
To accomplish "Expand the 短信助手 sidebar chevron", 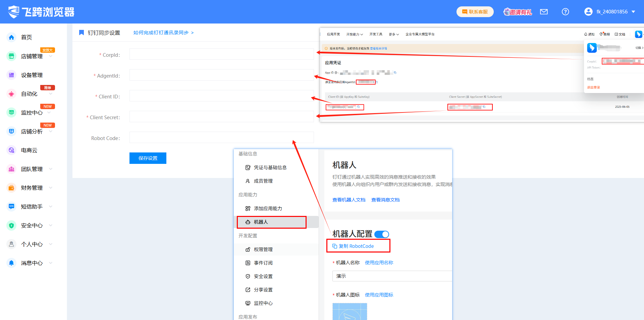I will click(51, 207).
